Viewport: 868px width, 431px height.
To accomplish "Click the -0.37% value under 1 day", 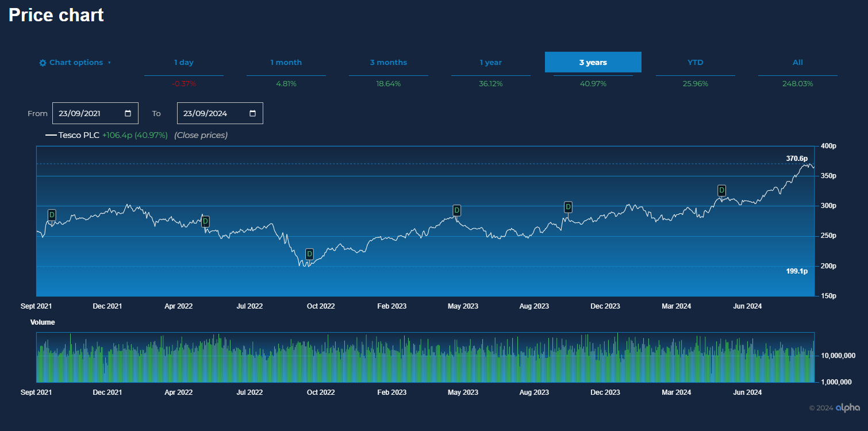I will coord(184,84).
